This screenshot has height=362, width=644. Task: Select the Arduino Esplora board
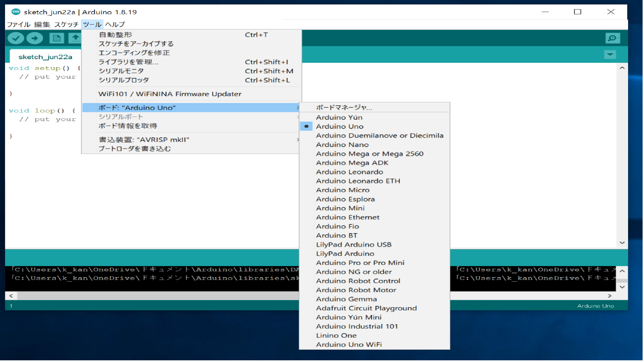(x=375, y=199)
